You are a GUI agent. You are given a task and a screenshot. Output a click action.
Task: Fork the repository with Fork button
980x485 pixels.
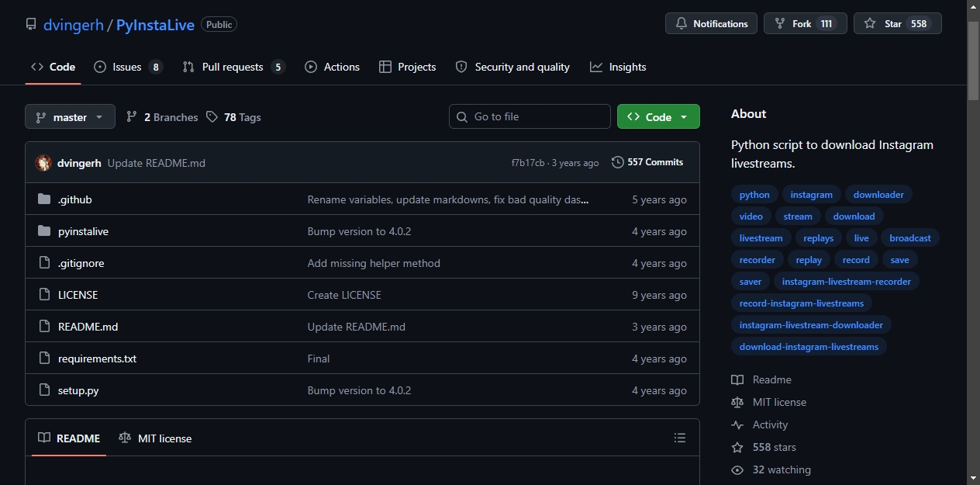[805, 23]
